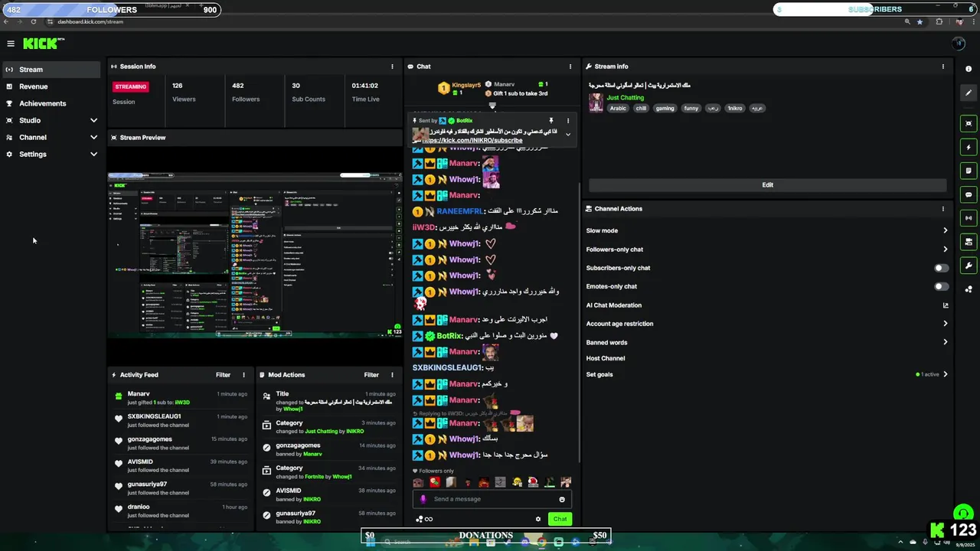Open Stream page in sidebar

51,70
